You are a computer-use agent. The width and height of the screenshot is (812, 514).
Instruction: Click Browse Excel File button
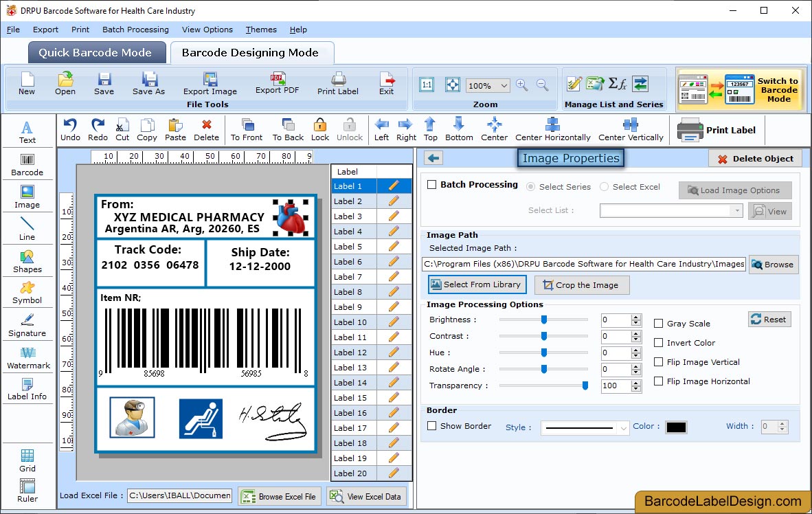click(280, 496)
